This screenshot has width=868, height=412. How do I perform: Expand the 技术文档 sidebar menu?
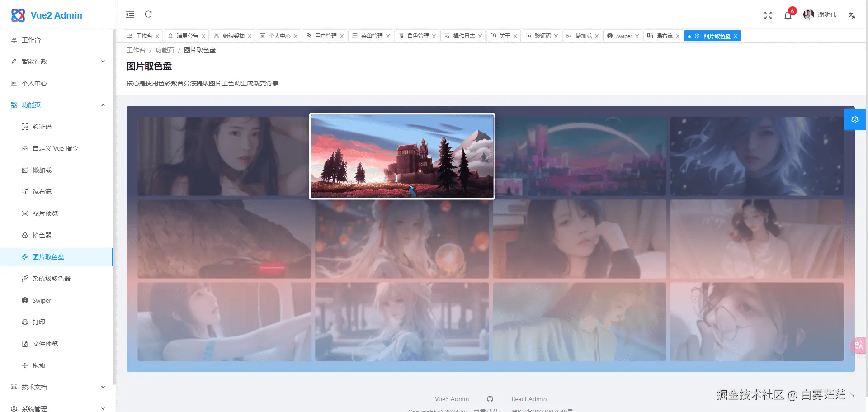57,387
